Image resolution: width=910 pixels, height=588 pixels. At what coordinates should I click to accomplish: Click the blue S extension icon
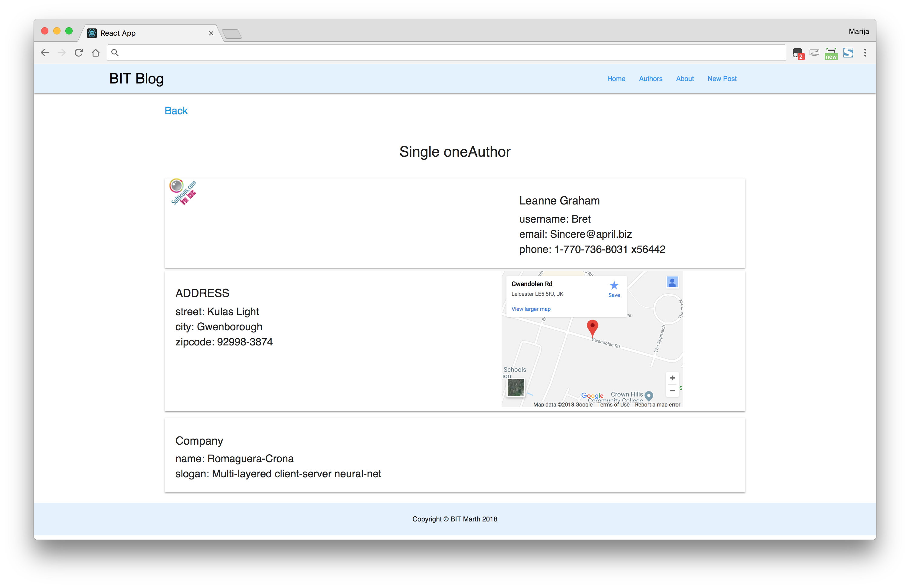tap(848, 53)
